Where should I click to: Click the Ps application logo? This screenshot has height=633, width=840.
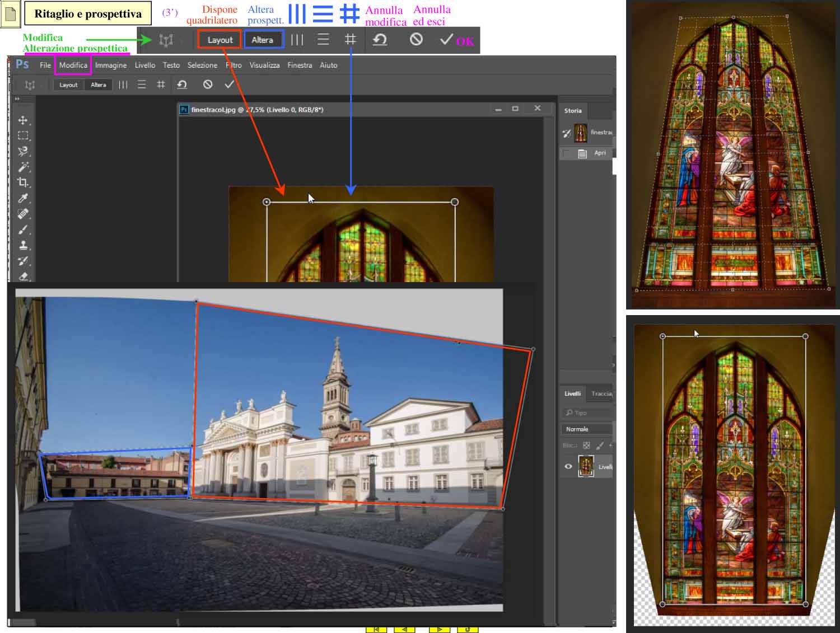(x=22, y=64)
